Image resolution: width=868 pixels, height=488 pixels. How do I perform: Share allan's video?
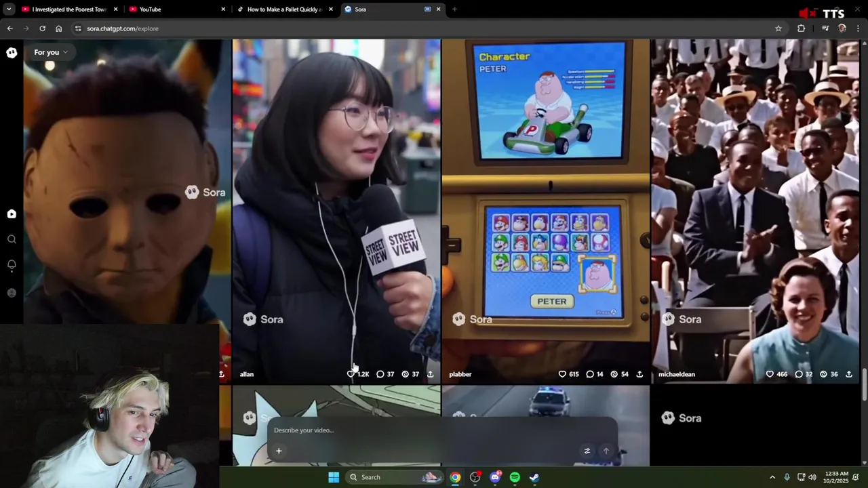[430, 374]
